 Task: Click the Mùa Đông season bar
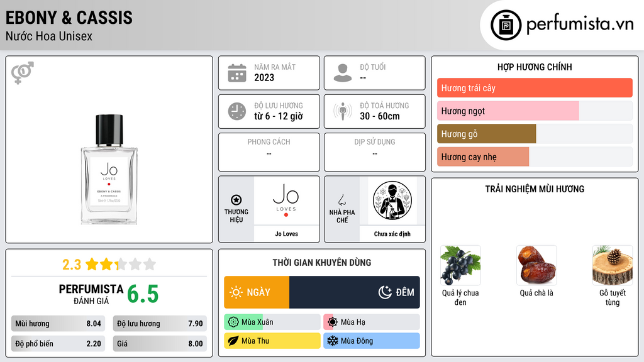[x=372, y=341]
